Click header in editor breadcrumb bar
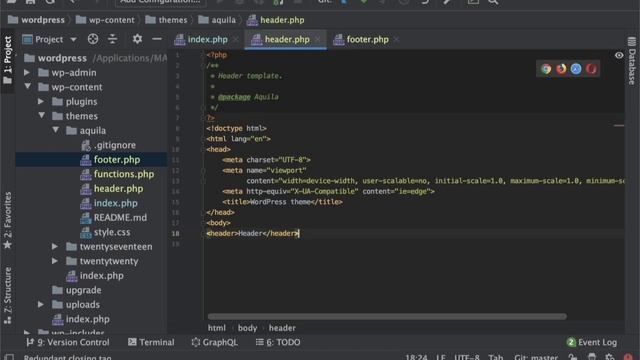The height and width of the screenshot is (360, 640). (x=282, y=328)
